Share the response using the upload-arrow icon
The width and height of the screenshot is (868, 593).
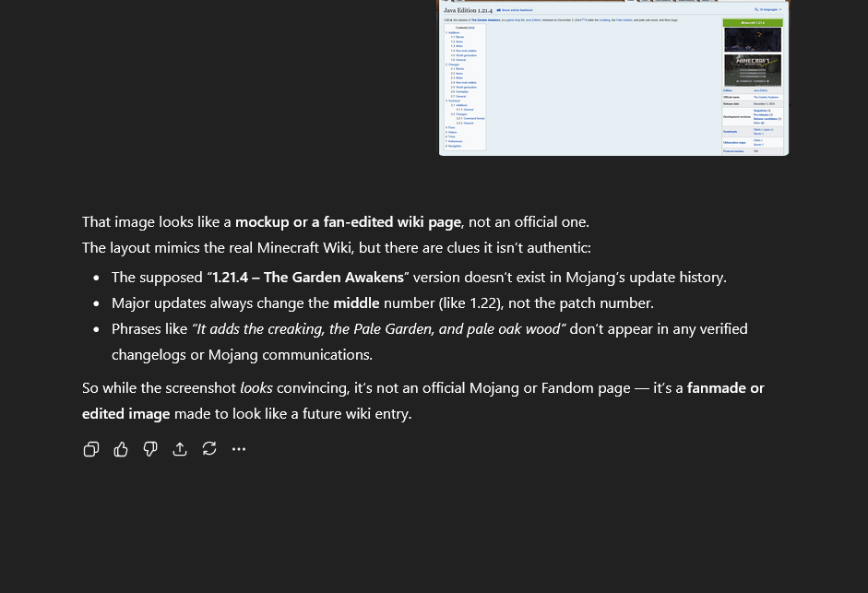pyautogui.click(x=180, y=449)
